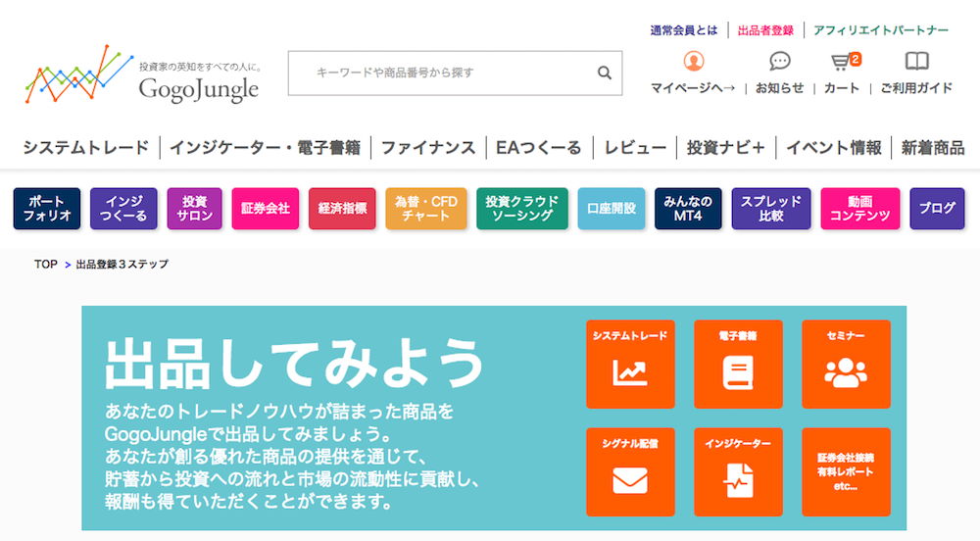
Task: Open the usage guide book icon
Action: tap(917, 61)
